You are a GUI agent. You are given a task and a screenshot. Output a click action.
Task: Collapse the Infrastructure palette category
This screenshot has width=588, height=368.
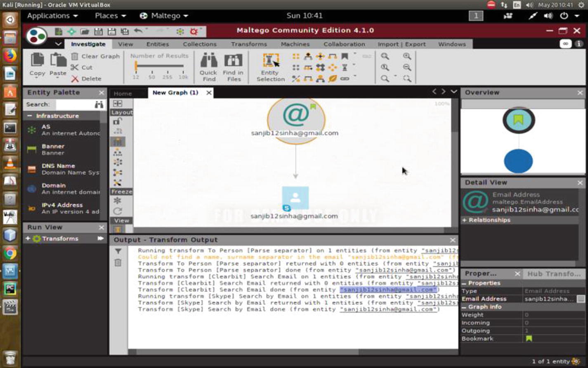pos(29,116)
